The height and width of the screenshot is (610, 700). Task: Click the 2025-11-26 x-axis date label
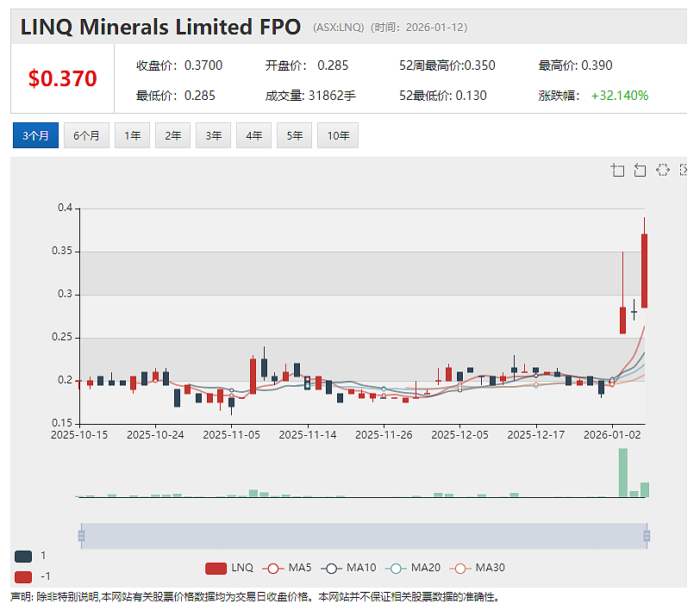[x=384, y=434]
